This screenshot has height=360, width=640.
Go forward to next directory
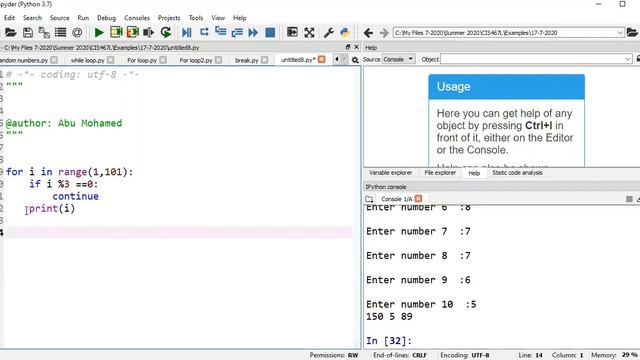click(x=384, y=33)
